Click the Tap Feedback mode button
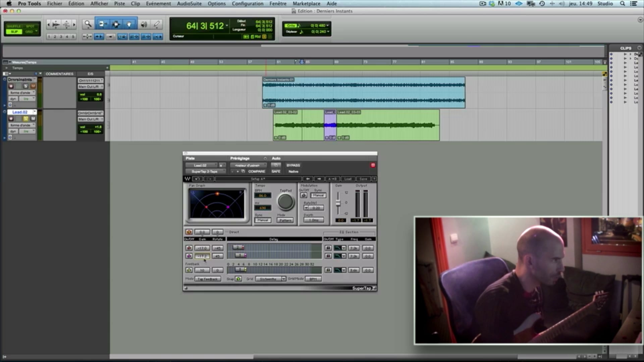644x362 pixels. [x=208, y=279]
